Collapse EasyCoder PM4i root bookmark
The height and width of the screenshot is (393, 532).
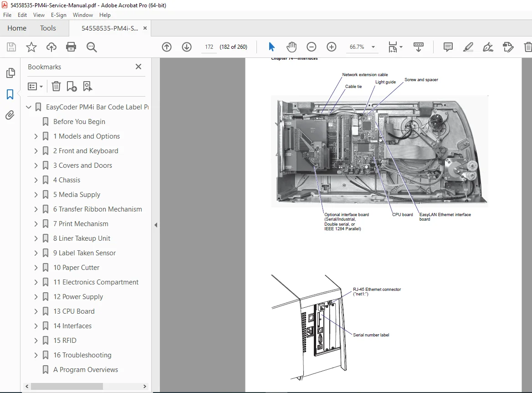(29, 107)
